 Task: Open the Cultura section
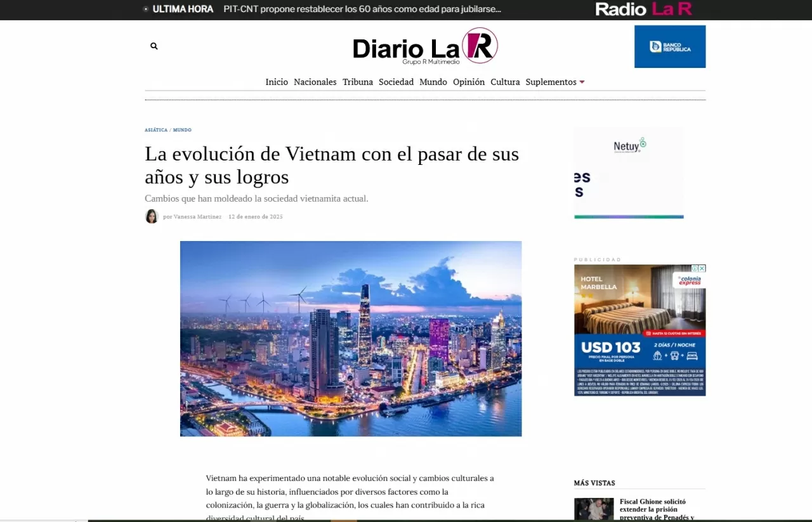(505, 82)
